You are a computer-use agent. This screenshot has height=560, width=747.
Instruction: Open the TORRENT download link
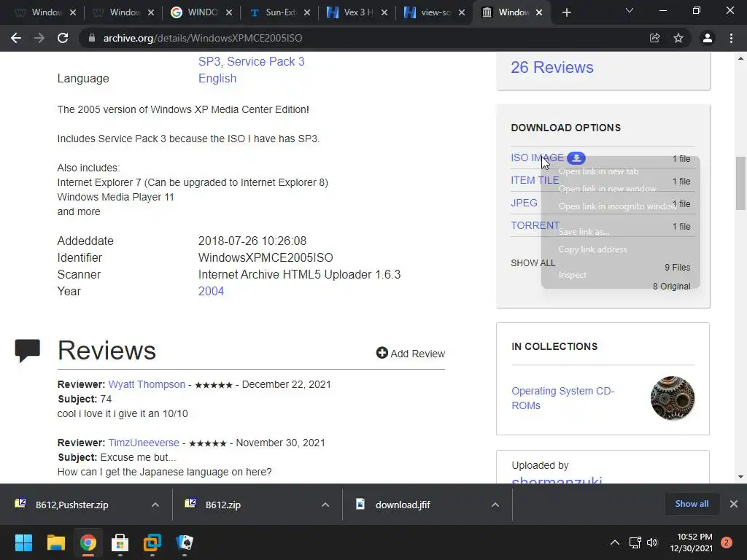point(535,226)
